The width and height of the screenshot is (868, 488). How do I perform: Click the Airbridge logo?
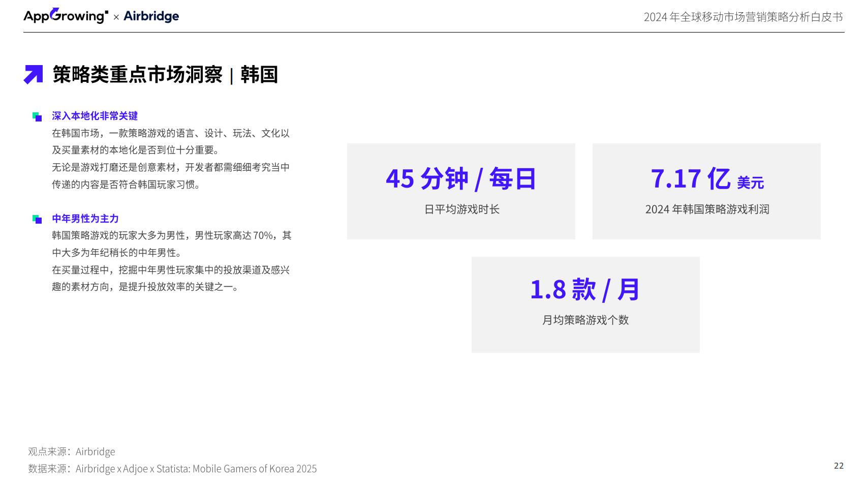pos(151,16)
